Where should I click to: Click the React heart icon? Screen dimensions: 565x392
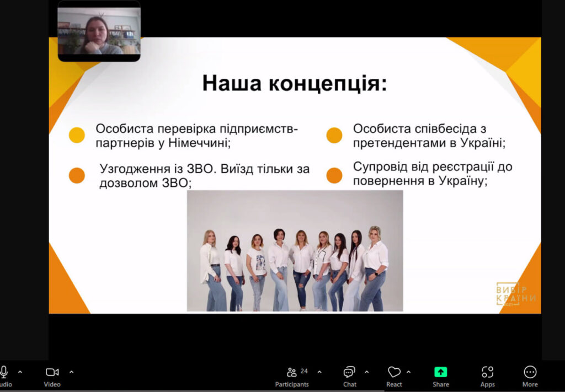tap(394, 372)
